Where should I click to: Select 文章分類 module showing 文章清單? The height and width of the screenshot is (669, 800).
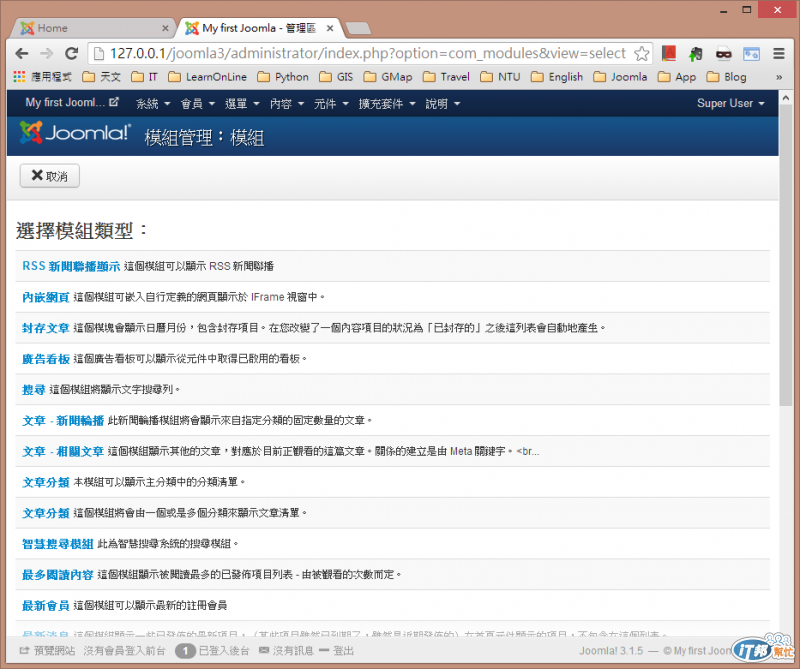click(46, 513)
